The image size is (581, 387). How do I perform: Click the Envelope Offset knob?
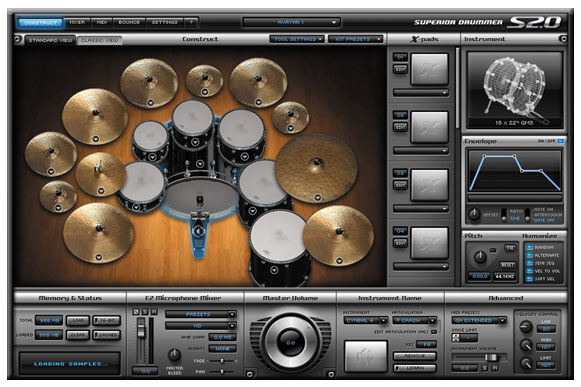click(474, 214)
